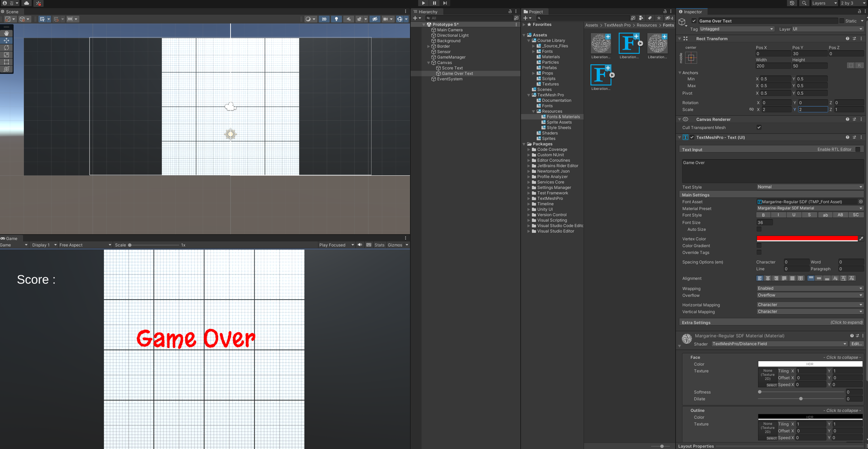Click the Pause button
The image size is (868, 449).
pos(434,3)
